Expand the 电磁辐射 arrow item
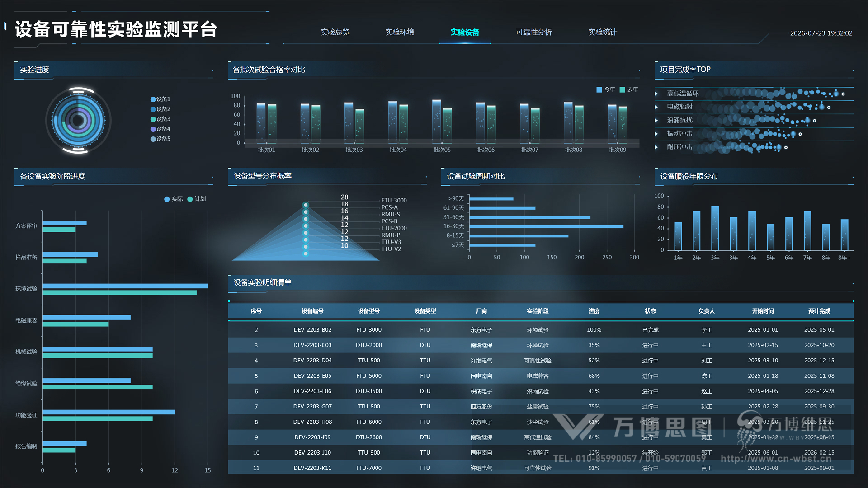The image size is (868, 488). coord(656,107)
